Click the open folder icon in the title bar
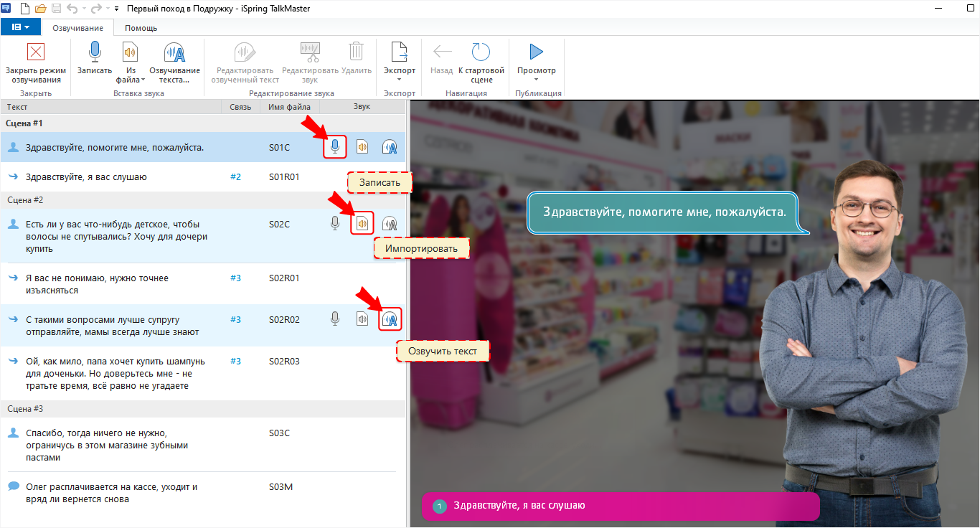Screen dimensions: 980x528 40,9
